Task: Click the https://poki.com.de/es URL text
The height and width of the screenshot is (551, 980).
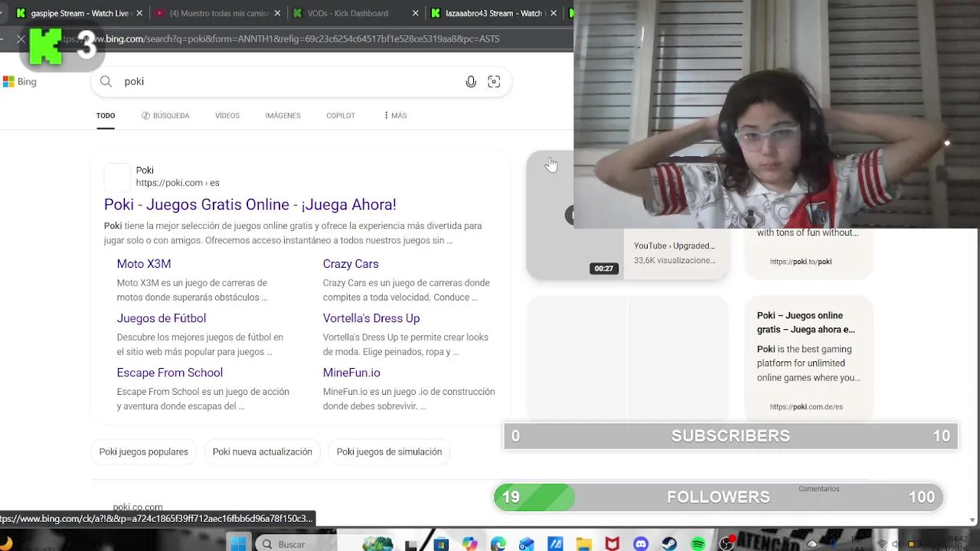Action: click(806, 407)
